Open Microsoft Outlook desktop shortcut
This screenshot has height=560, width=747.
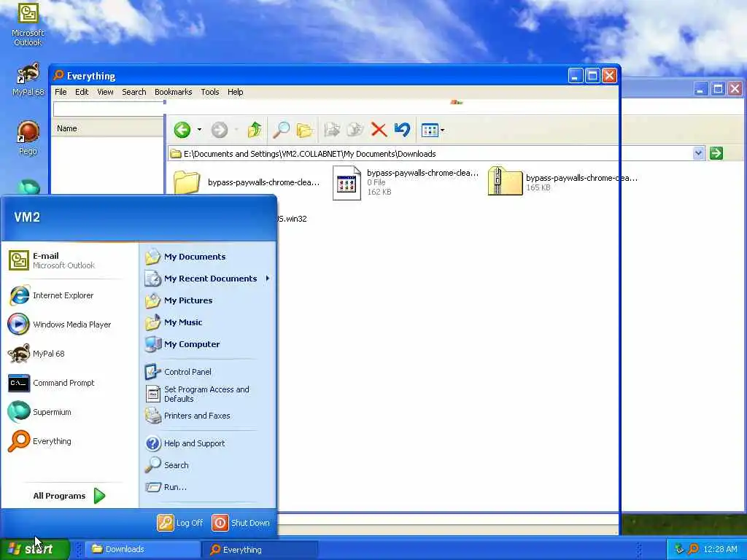click(28, 24)
